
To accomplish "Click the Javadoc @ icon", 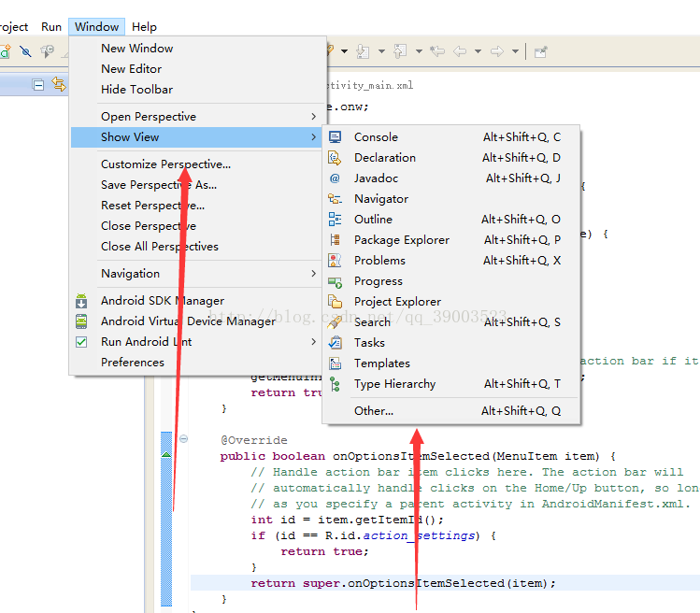I will pos(335,178).
